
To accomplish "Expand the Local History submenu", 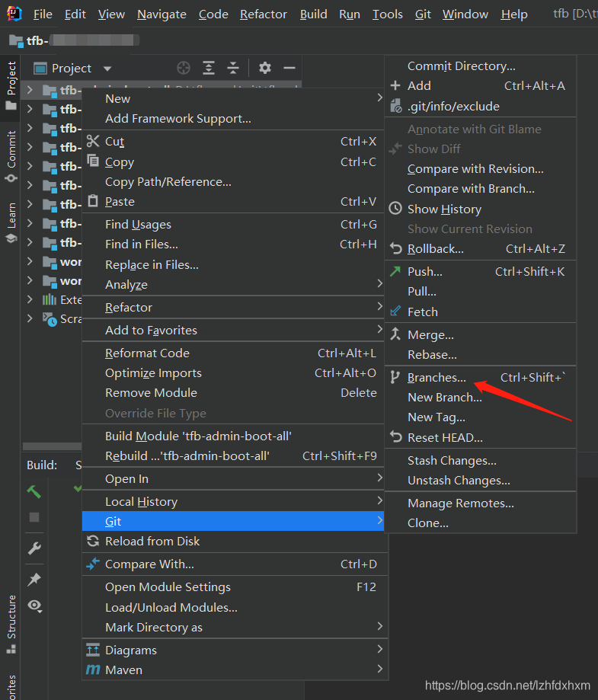I will (x=233, y=502).
